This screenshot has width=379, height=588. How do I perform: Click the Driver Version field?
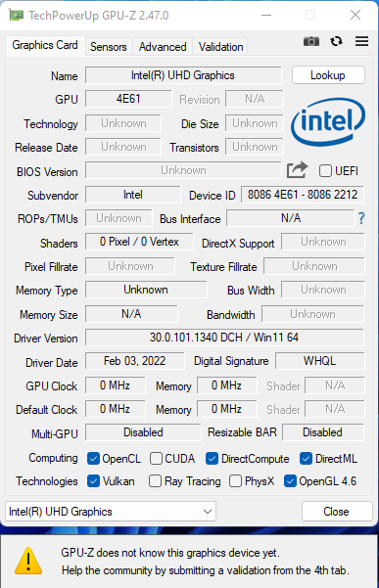224,338
